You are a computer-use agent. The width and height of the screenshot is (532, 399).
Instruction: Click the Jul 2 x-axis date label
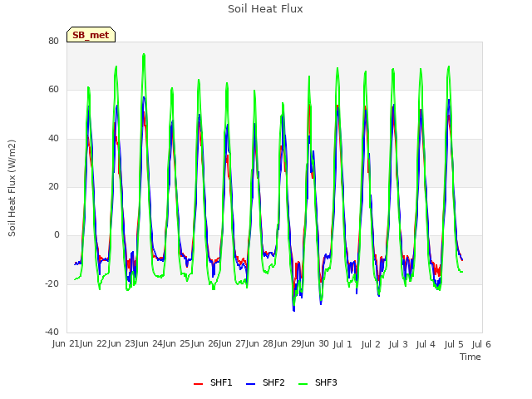tap(371, 344)
